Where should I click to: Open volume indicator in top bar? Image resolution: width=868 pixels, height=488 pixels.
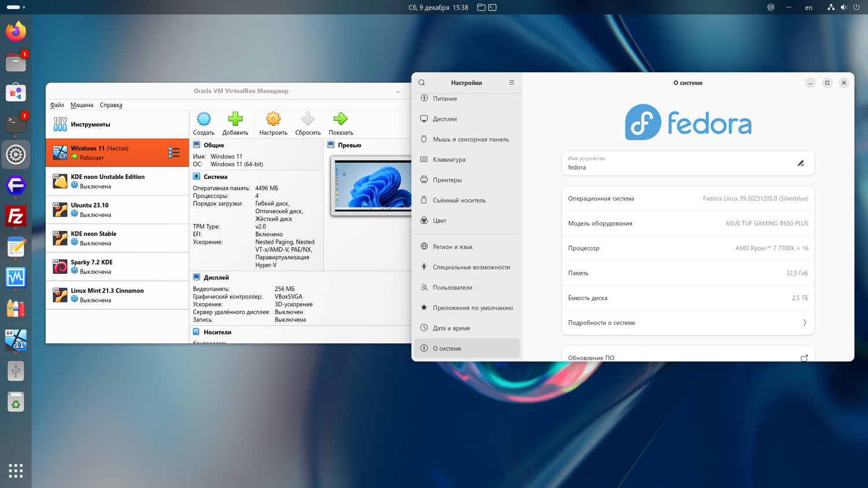[844, 8]
